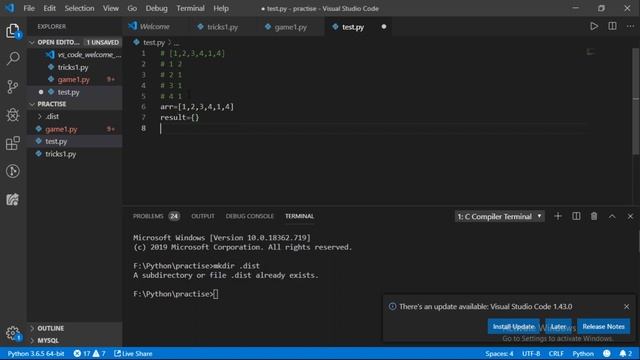
Task: Start Live Share from status bar
Action: tap(133, 353)
